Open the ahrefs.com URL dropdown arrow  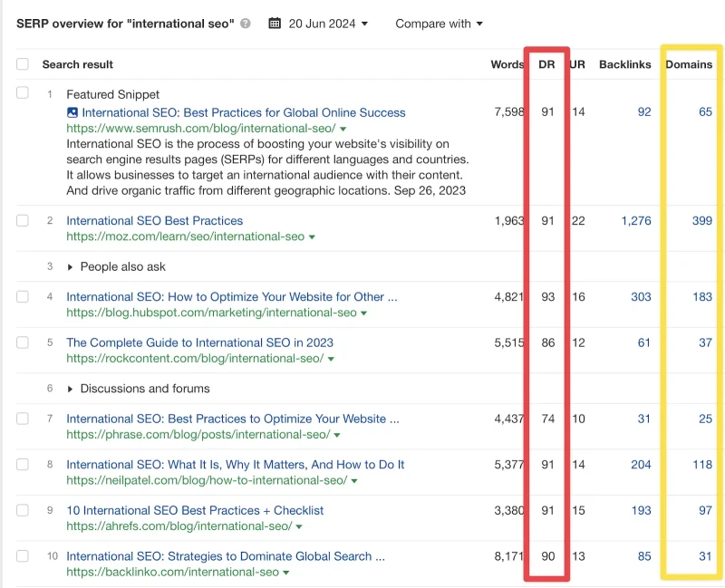click(x=299, y=526)
